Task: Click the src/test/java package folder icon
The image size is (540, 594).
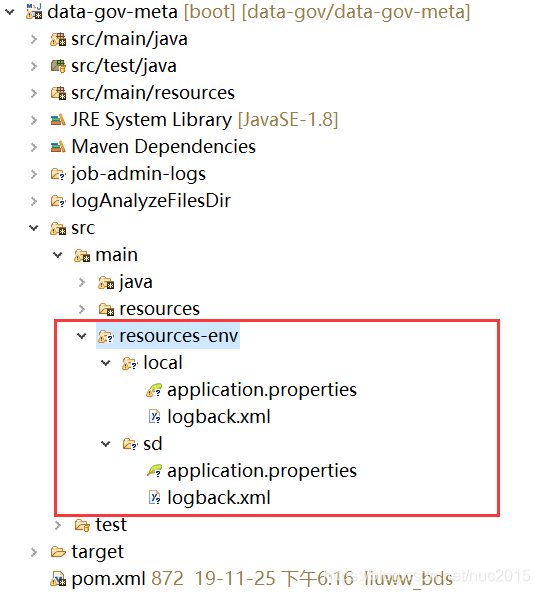Action: 58,66
